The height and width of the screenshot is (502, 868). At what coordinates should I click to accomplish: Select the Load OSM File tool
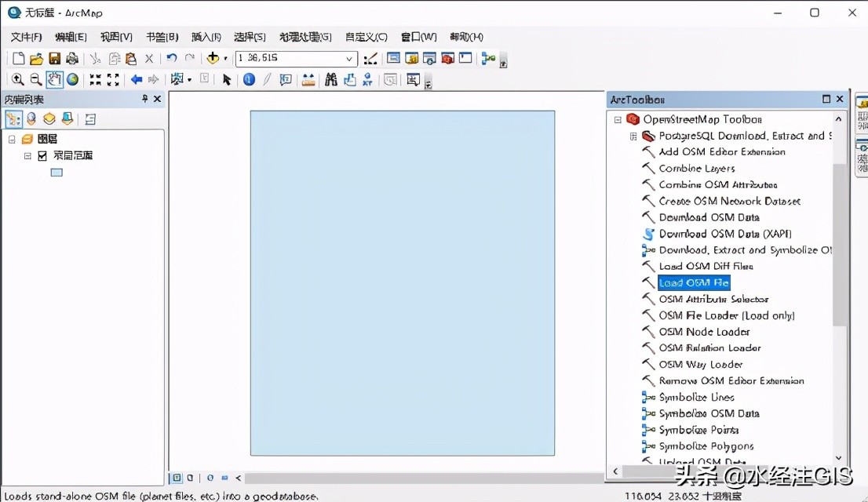(x=694, y=283)
